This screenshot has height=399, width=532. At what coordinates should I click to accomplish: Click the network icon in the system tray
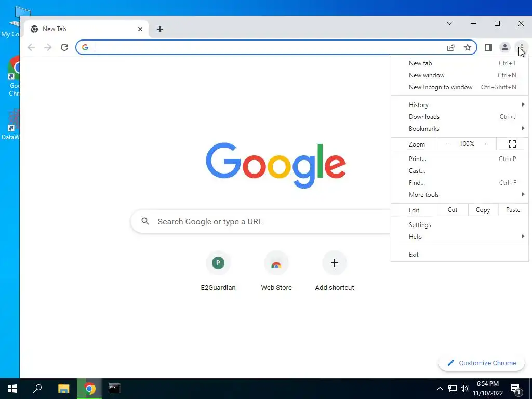(453, 389)
